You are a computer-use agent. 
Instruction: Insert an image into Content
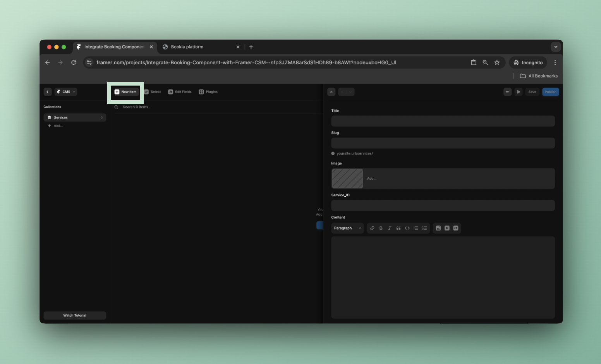click(438, 228)
